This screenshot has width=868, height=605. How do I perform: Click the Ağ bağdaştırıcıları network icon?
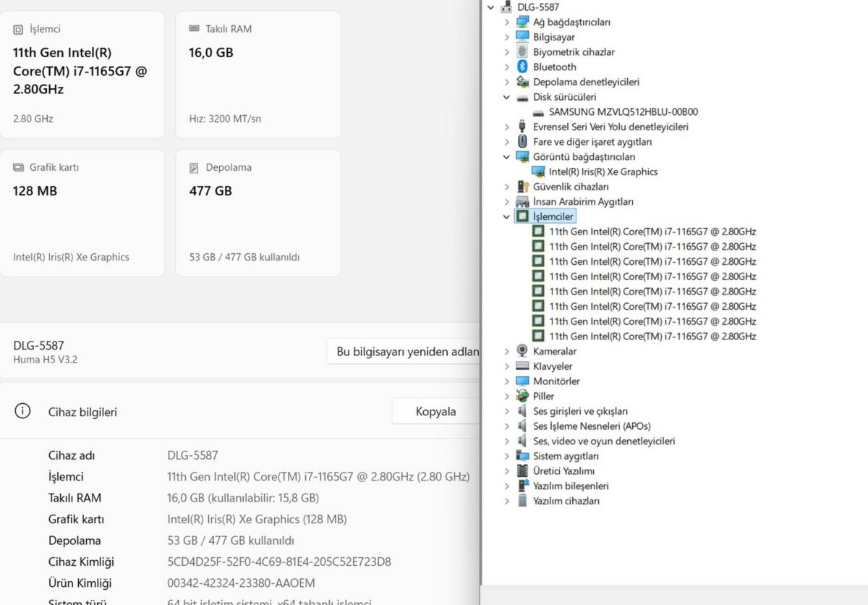(x=522, y=22)
